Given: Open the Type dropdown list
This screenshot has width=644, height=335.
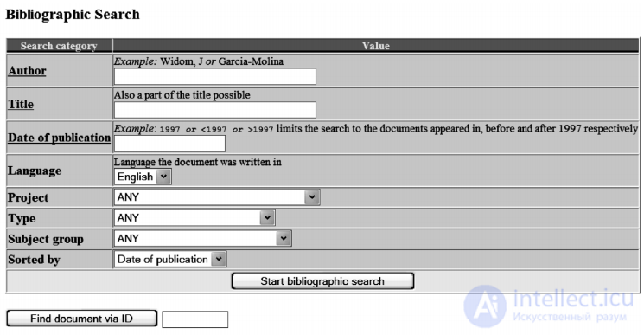Looking at the screenshot, I should click(x=194, y=218).
